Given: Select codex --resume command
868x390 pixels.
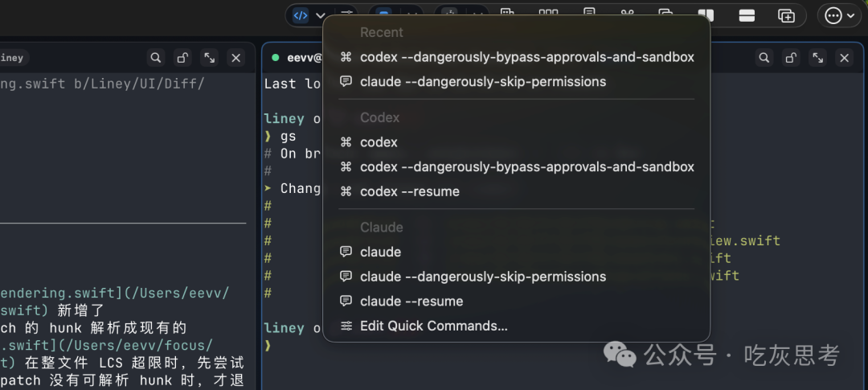Looking at the screenshot, I should [x=517, y=191].
